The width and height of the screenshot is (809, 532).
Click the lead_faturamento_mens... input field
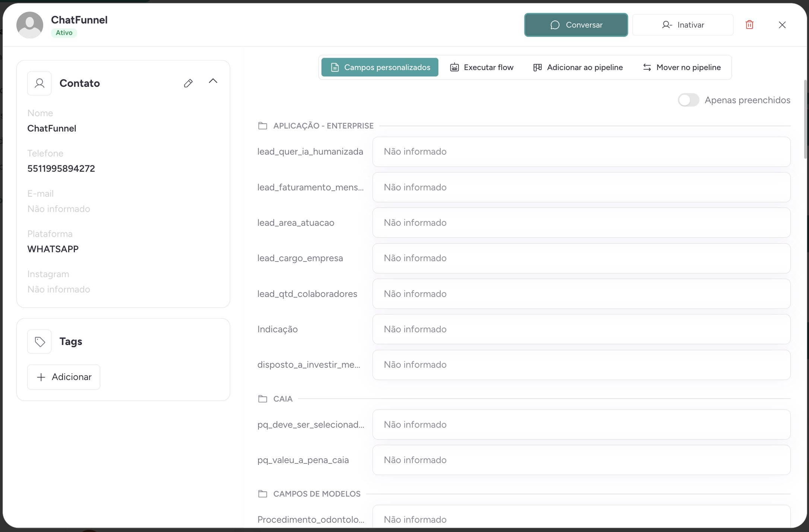click(x=581, y=187)
